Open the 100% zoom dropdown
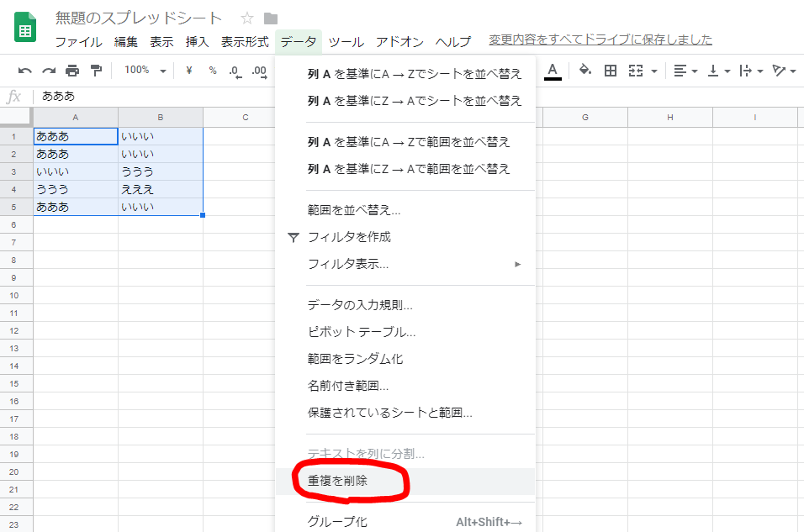 pos(145,71)
